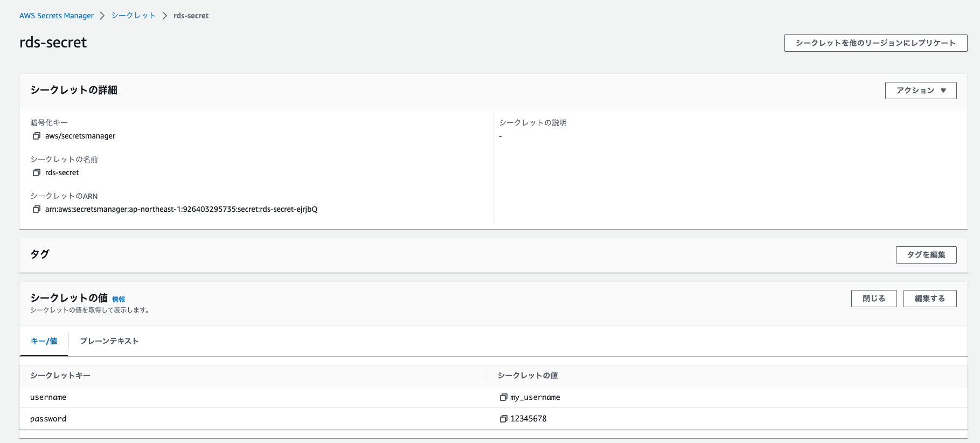Copy the secret ARN string

click(37, 209)
